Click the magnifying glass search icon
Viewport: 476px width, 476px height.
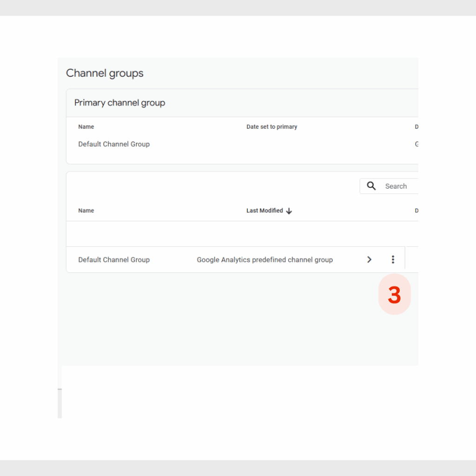point(371,186)
